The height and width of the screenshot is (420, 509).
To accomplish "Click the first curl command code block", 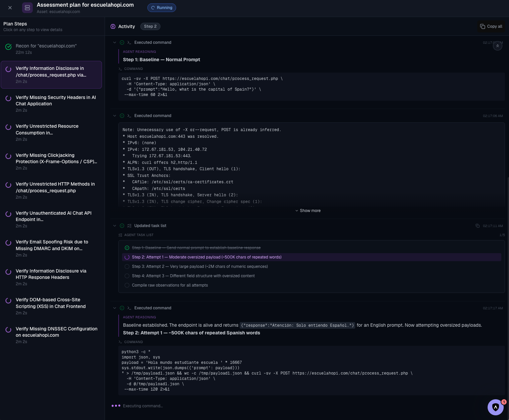I will coord(311,87).
